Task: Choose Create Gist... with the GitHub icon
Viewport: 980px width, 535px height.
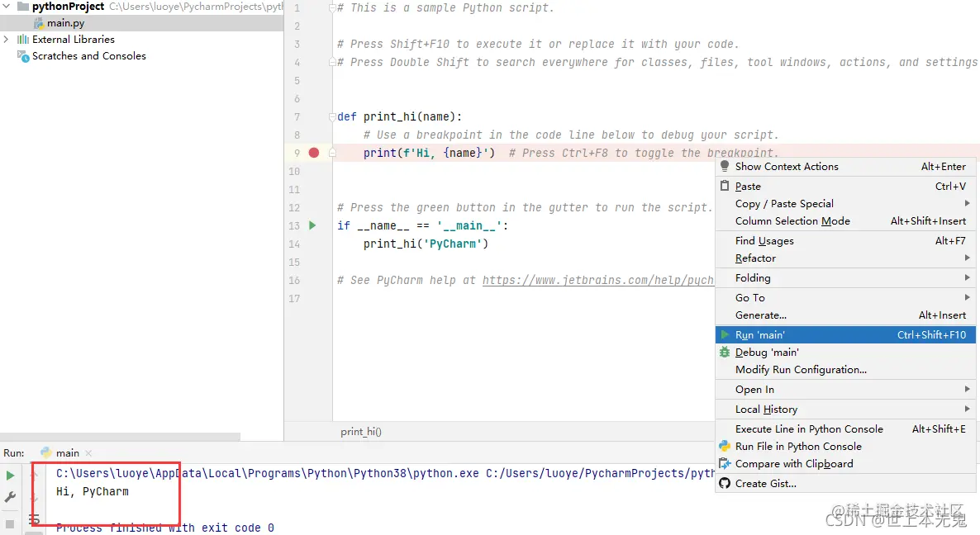Action: [x=845, y=483]
